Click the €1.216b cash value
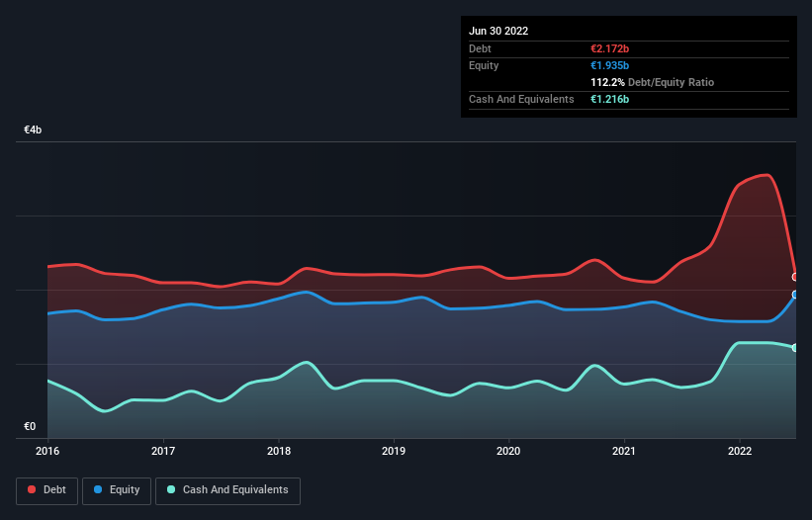The height and width of the screenshot is (520, 812). tap(610, 99)
